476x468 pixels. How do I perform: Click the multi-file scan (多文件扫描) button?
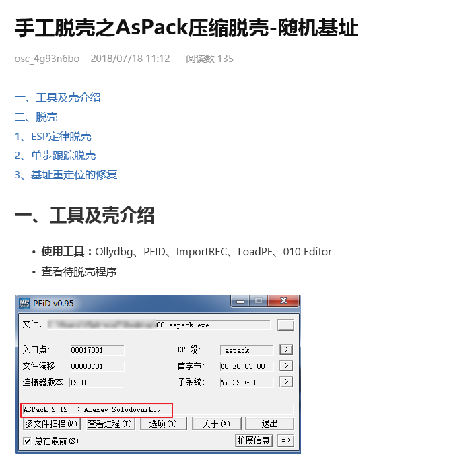[51, 424]
